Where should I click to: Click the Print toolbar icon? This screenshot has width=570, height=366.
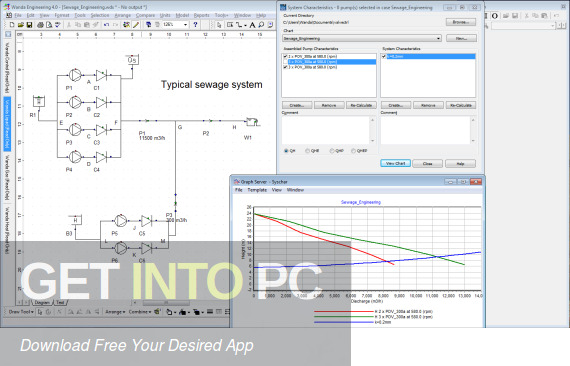tap(40, 25)
